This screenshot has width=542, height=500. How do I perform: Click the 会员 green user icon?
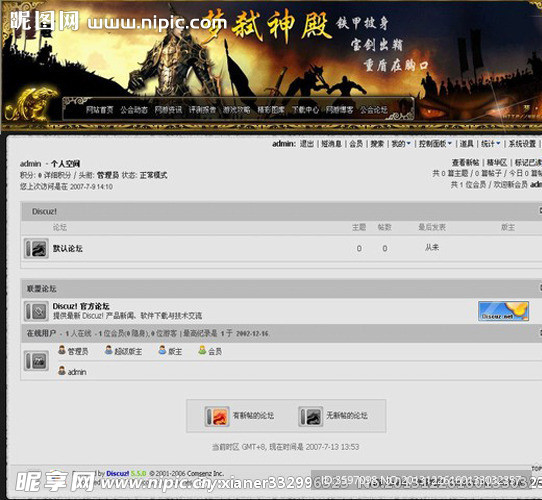tap(202, 350)
